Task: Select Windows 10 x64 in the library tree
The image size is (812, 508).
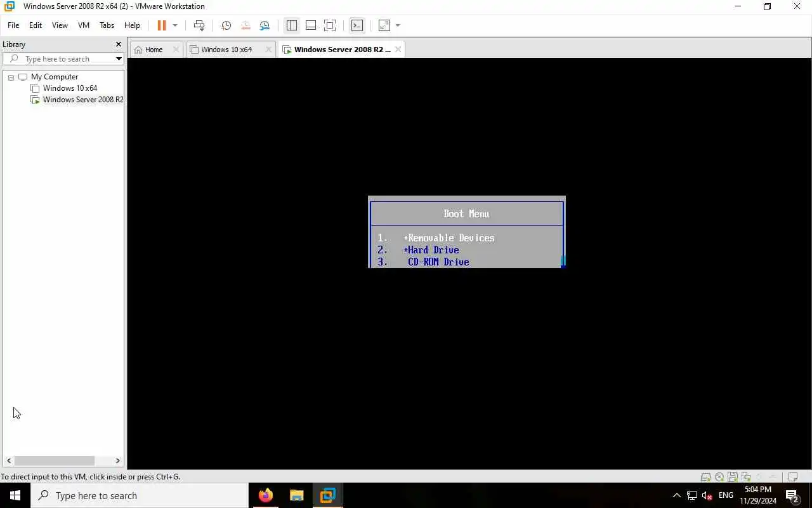Action: (70, 88)
